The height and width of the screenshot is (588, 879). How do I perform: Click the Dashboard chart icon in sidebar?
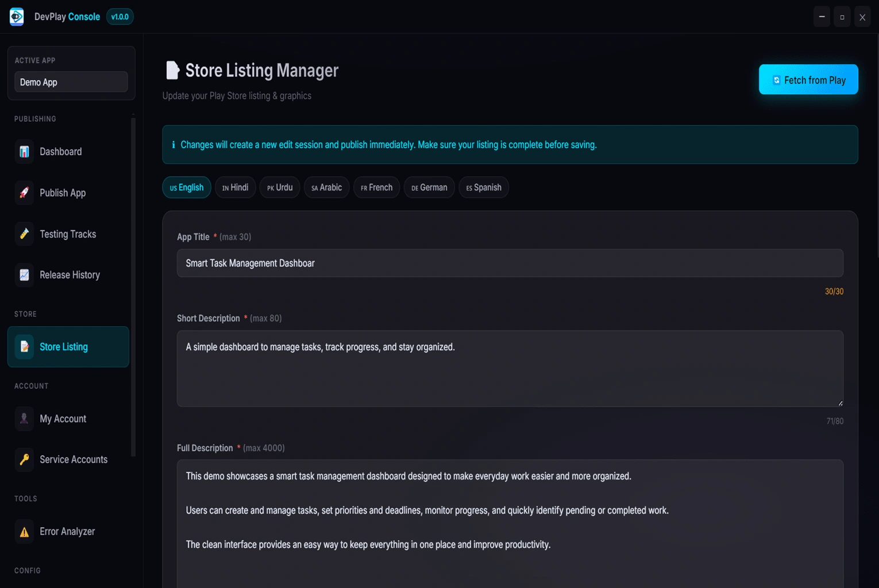[24, 152]
